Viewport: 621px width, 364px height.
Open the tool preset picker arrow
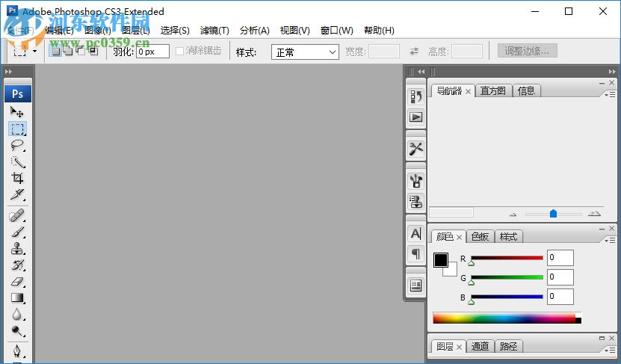(x=35, y=51)
